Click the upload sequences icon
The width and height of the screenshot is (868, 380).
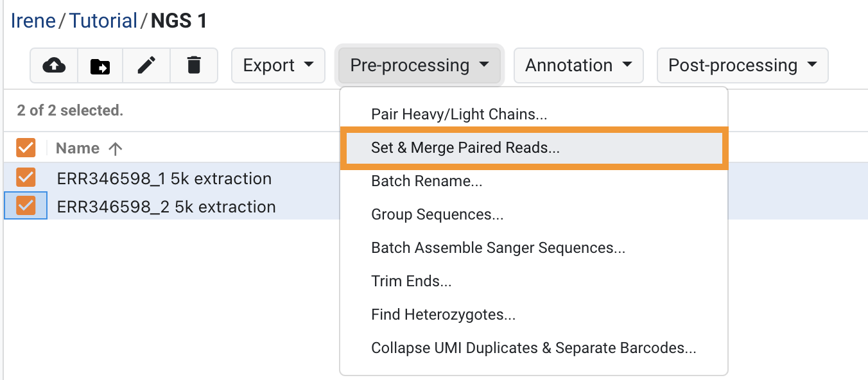coord(54,65)
